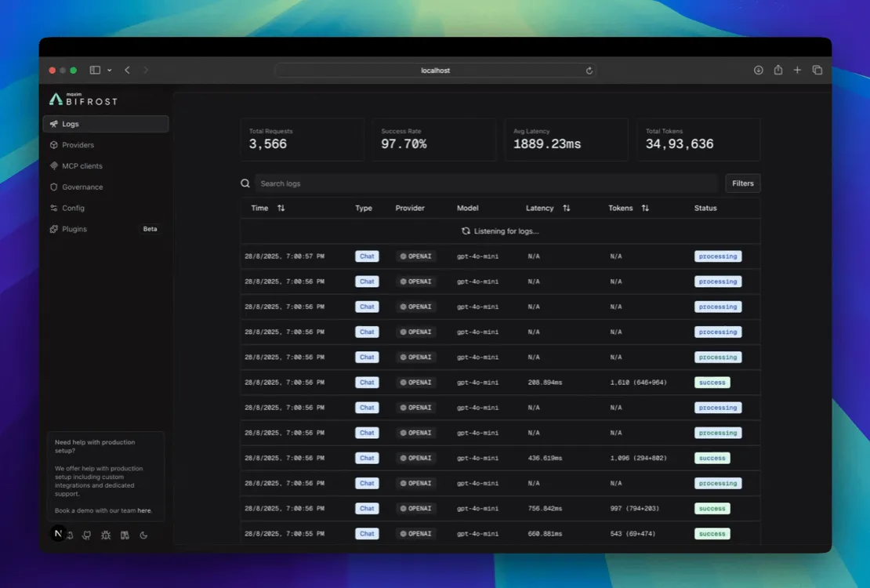This screenshot has height=588, width=870.
Task: Click success status in the 660.881ms row
Action: click(712, 534)
